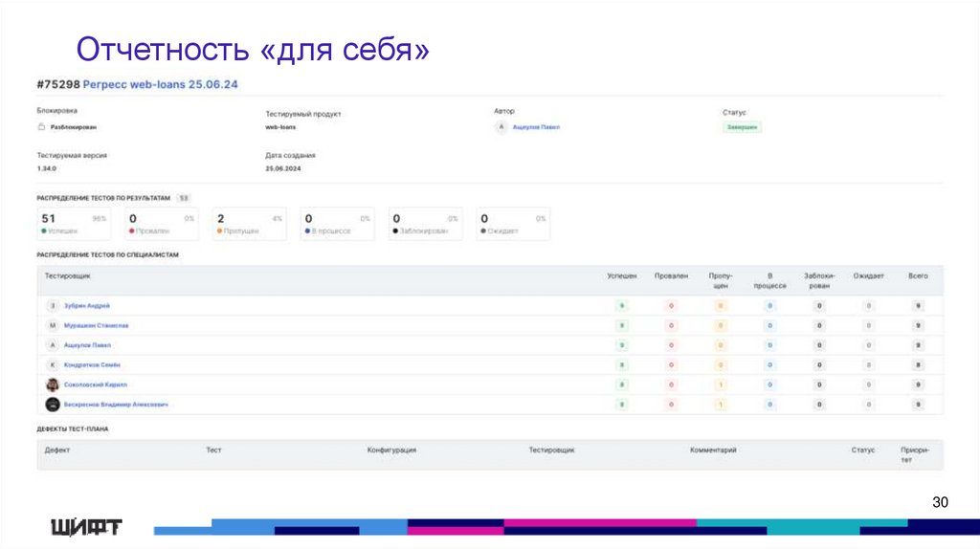Click the Тестировщик header in defects table
The image size is (980, 549).
pyautogui.click(x=552, y=450)
